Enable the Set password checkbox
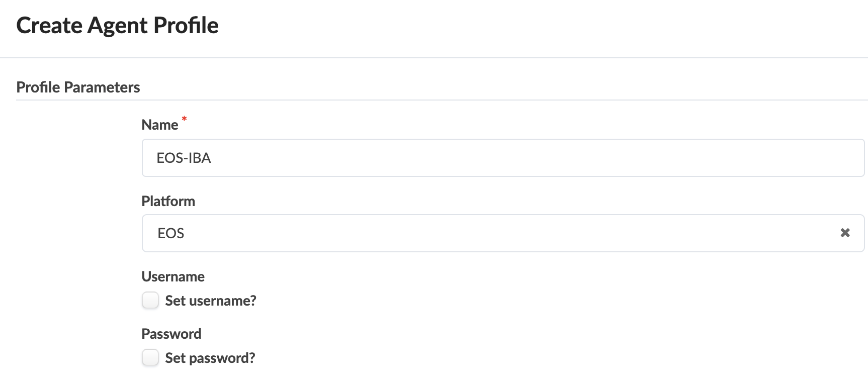 [x=150, y=358]
